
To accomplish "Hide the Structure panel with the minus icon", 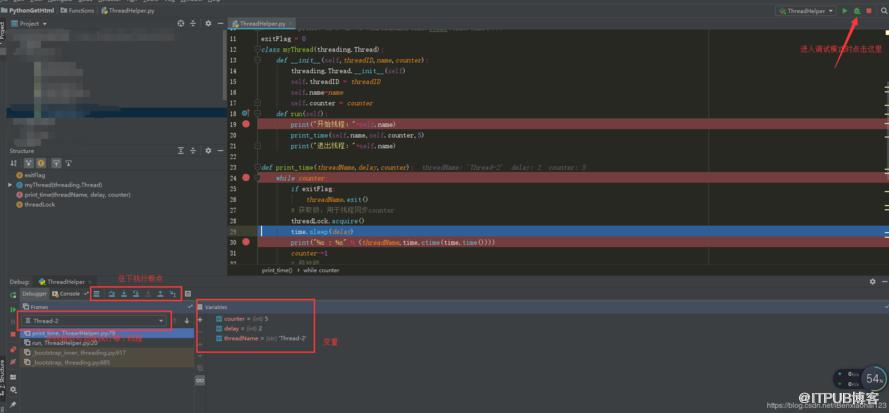I will pyautogui.click(x=219, y=150).
